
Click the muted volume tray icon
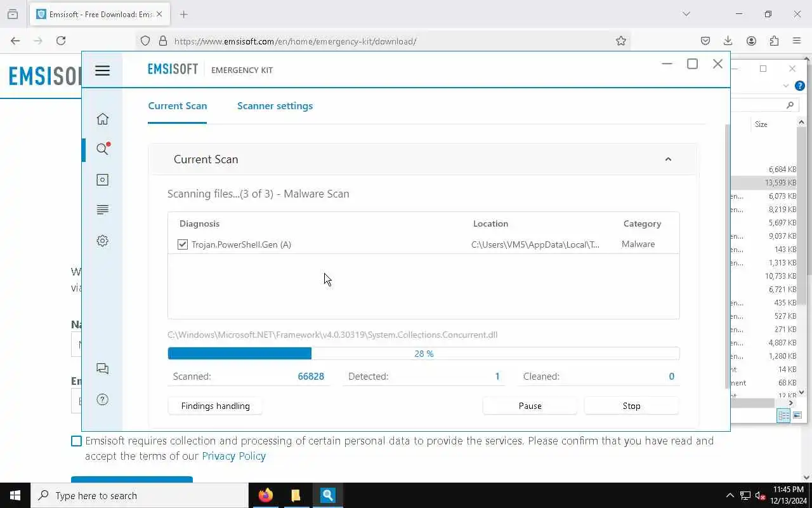tap(761, 495)
